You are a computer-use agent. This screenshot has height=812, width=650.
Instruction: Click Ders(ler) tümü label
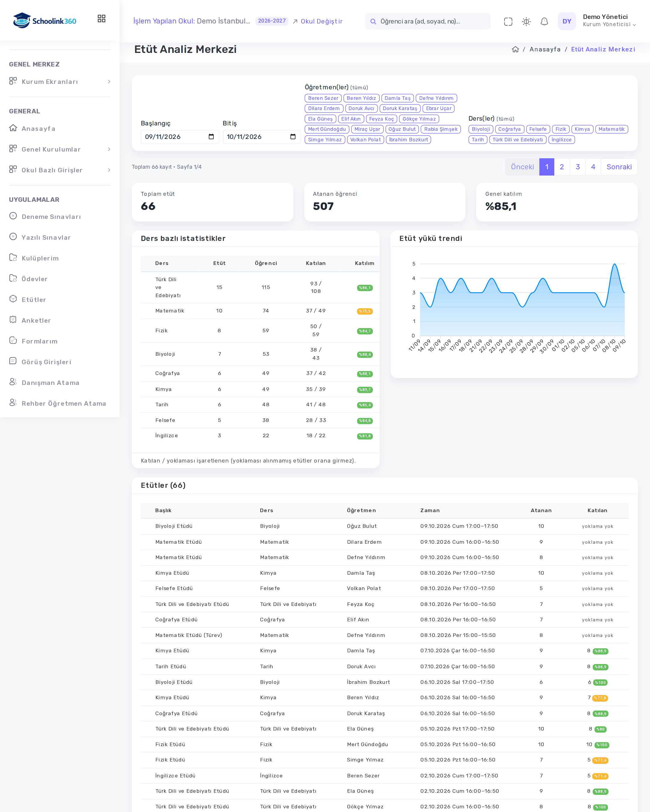(x=491, y=118)
